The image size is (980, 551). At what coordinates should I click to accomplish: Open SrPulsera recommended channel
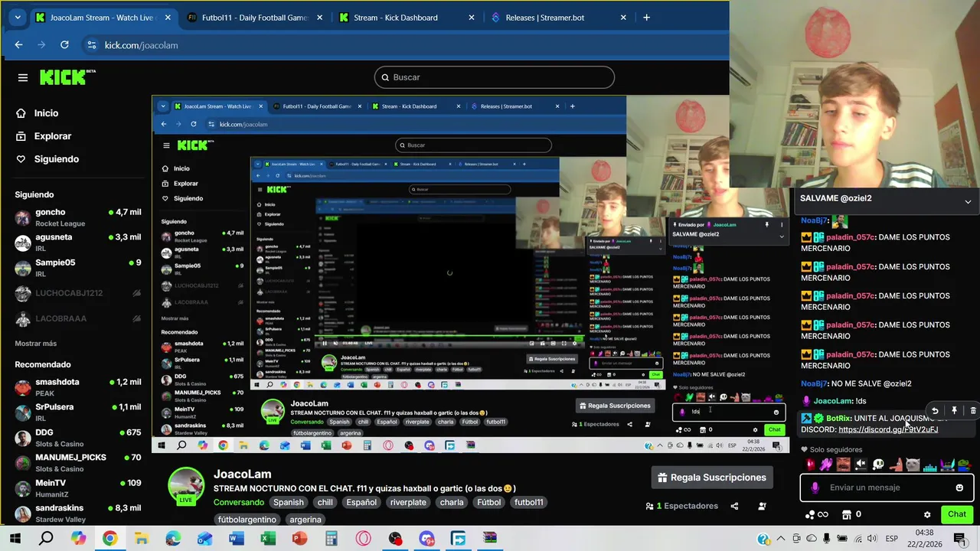[77, 412]
